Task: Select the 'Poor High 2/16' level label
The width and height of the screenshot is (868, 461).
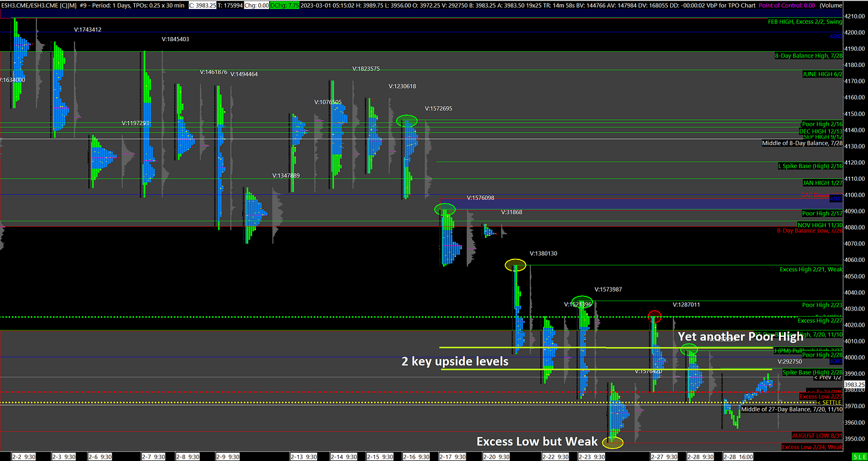Action: [822, 124]
